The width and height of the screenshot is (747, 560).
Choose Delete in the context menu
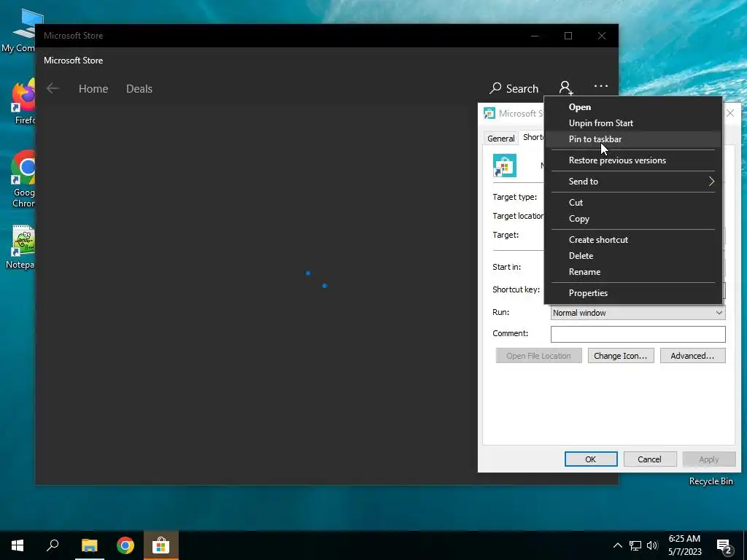click(632, 256)
